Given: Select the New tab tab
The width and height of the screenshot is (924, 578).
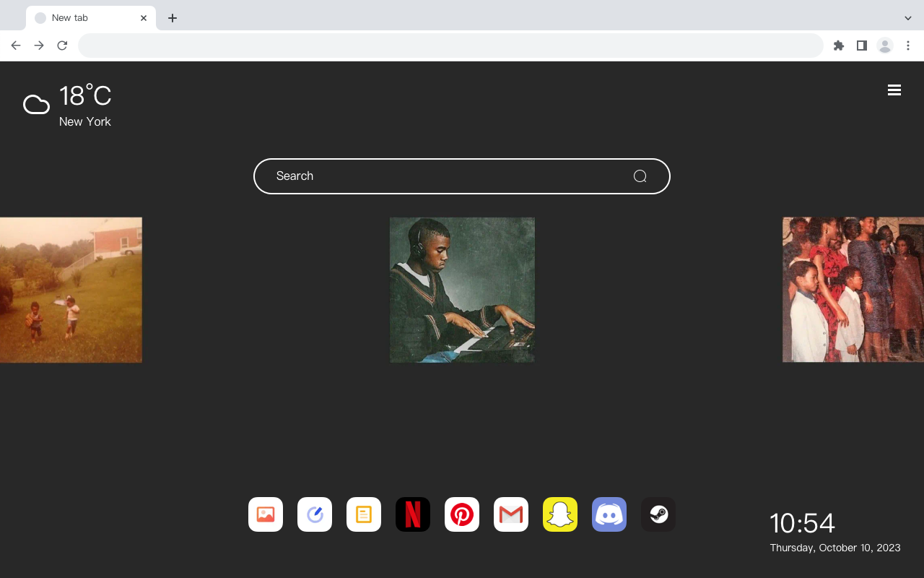Looking at the screenshot, I should pyautogui.click(x=91, y=18).
